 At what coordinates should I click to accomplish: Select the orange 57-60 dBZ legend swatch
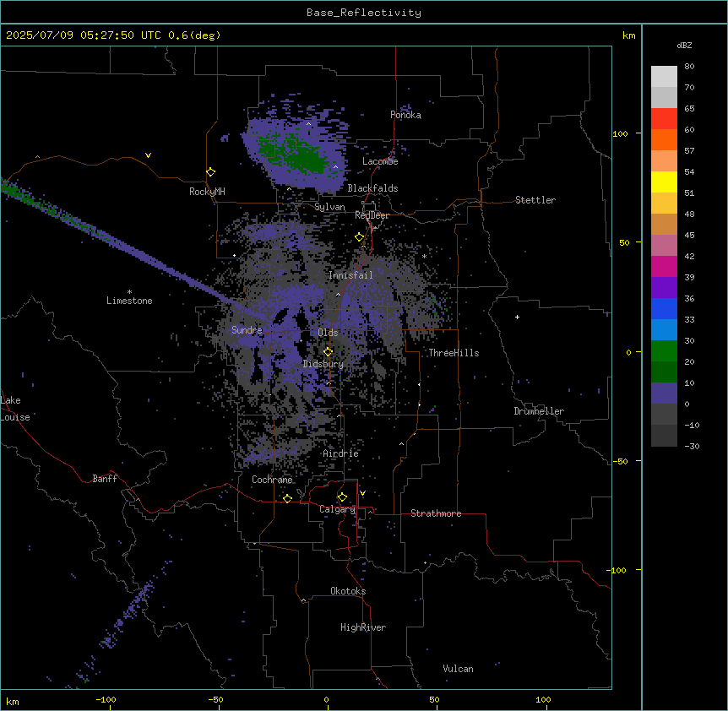click(x=664, y=139)
